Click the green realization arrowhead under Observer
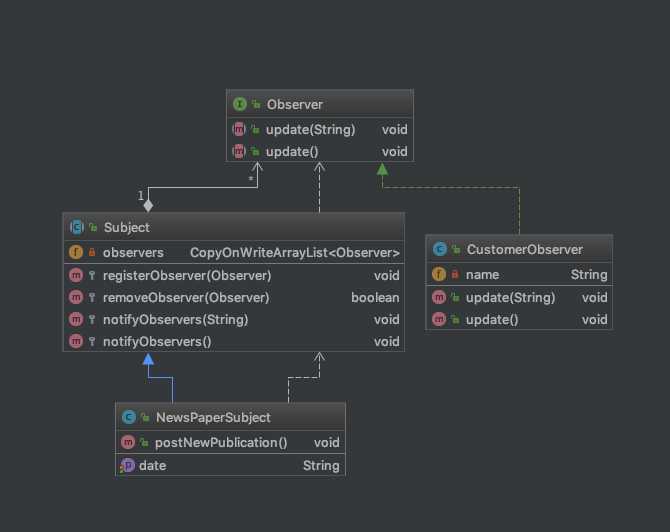 tap(382, 169)
